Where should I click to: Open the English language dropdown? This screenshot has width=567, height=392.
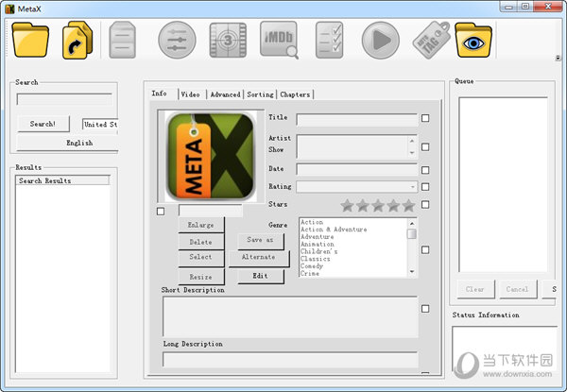tap(68, 143)
